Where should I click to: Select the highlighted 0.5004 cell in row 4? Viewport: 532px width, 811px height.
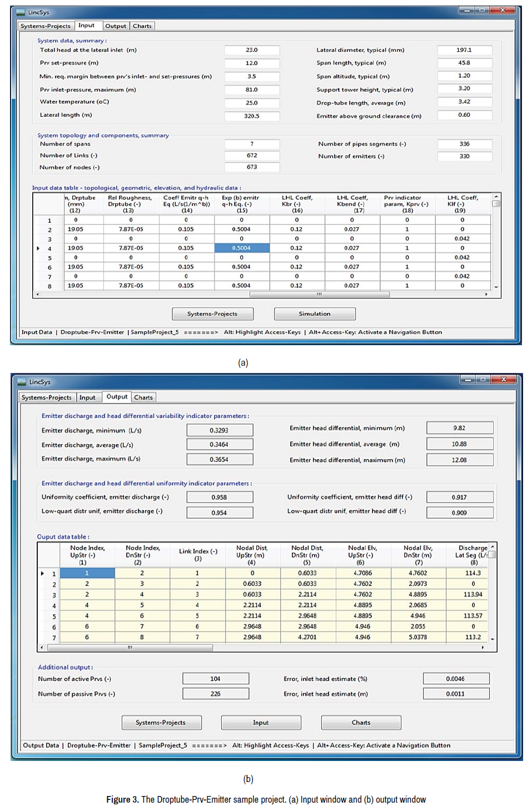pos(242,248)
